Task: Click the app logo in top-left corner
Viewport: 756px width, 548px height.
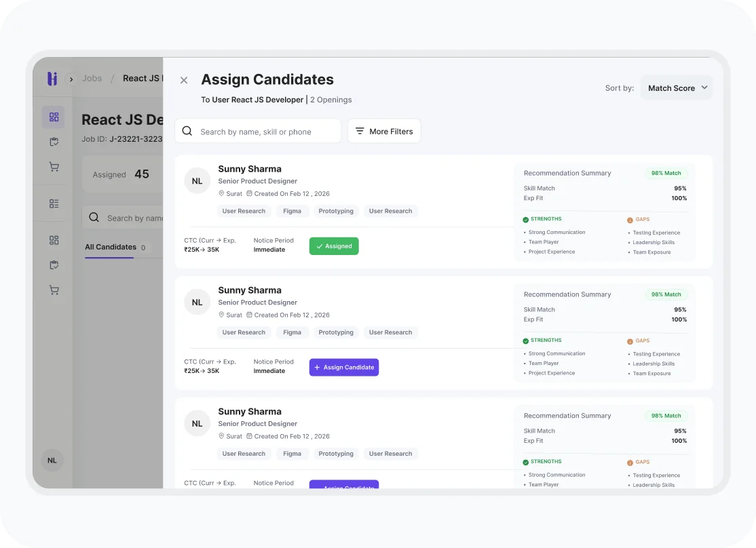Action: tap(52, 79)
